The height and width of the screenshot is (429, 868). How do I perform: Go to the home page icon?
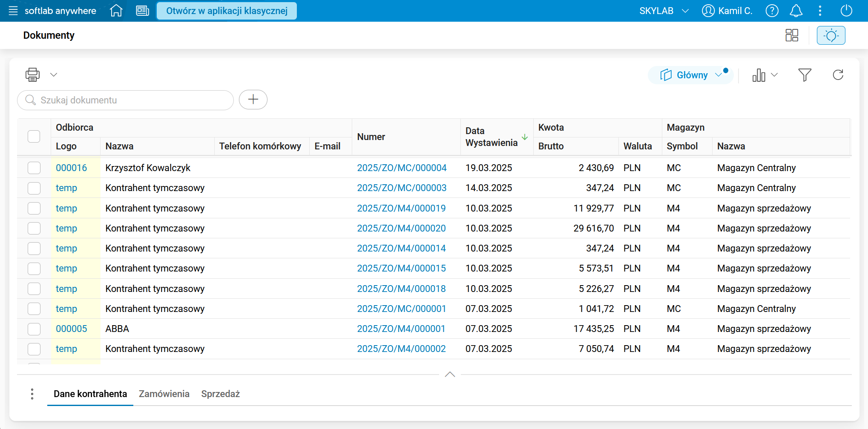[x=116, y=11]
